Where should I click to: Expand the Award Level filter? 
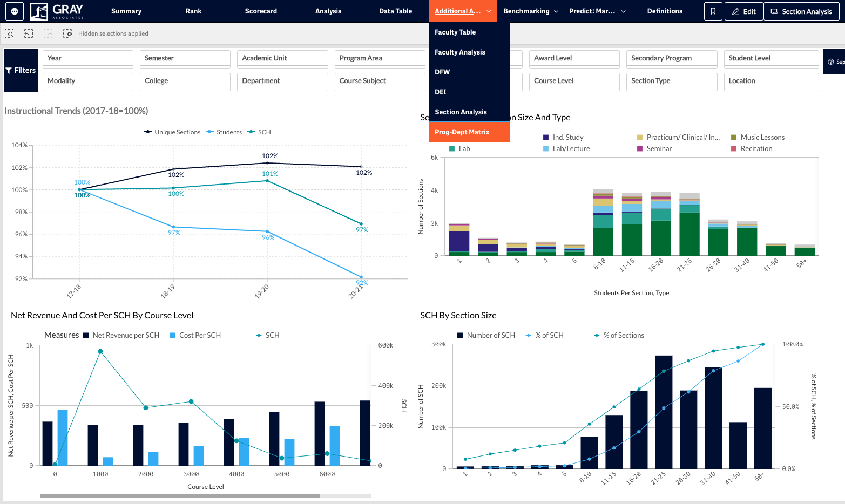click(x=574, y=58)
